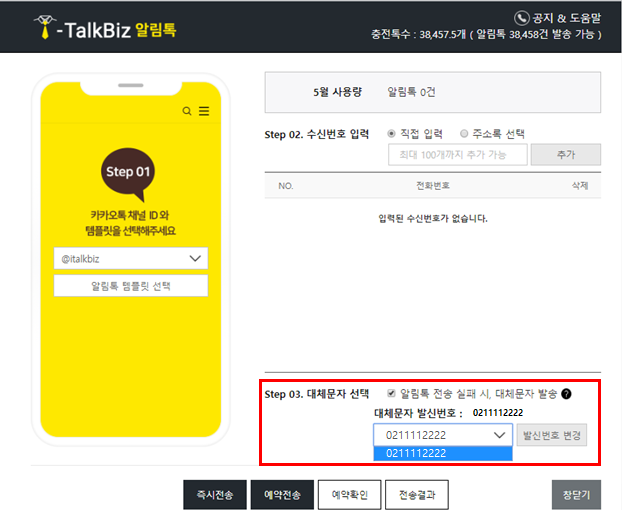Click the 전송결과 button

click(x=417, y=495)
